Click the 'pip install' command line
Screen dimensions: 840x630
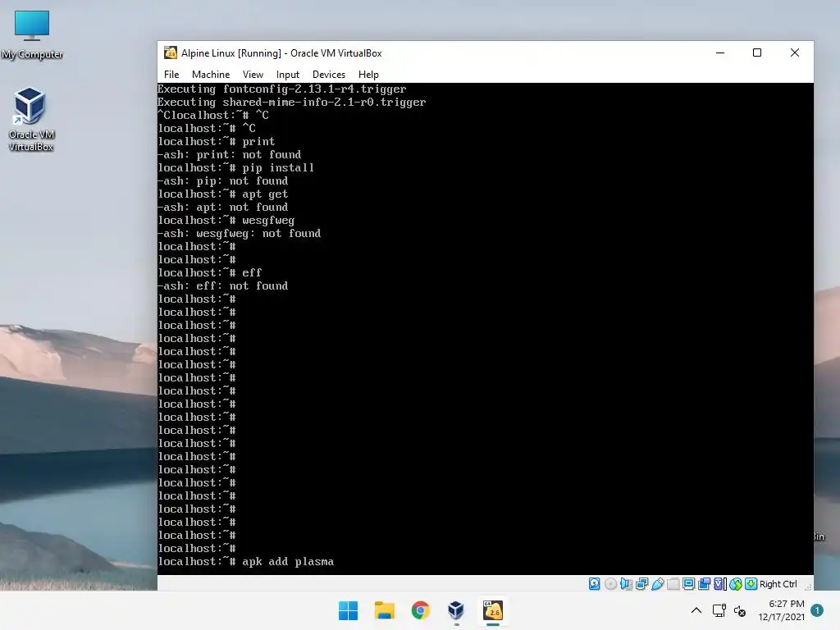pos(236,167)
